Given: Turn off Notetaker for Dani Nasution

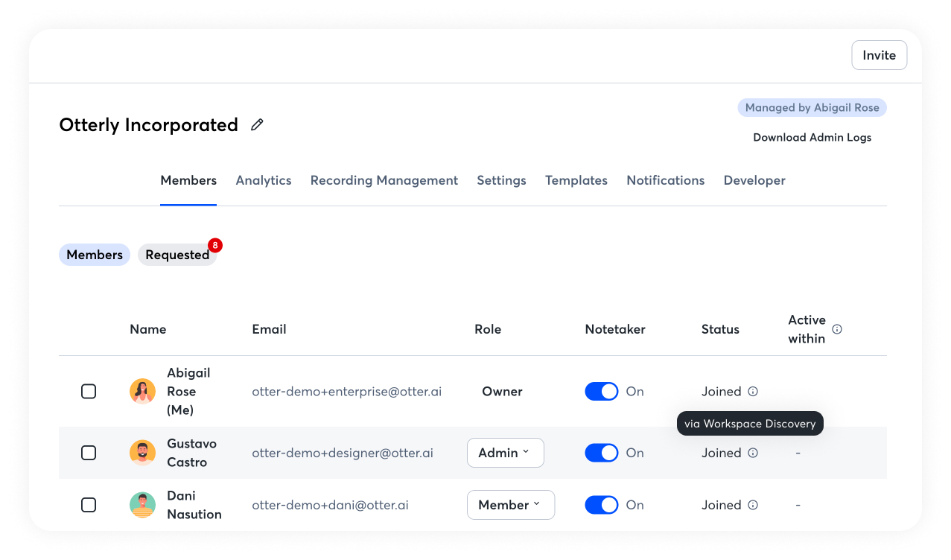Looking at the screenshot, I should [x=602, y=505].
